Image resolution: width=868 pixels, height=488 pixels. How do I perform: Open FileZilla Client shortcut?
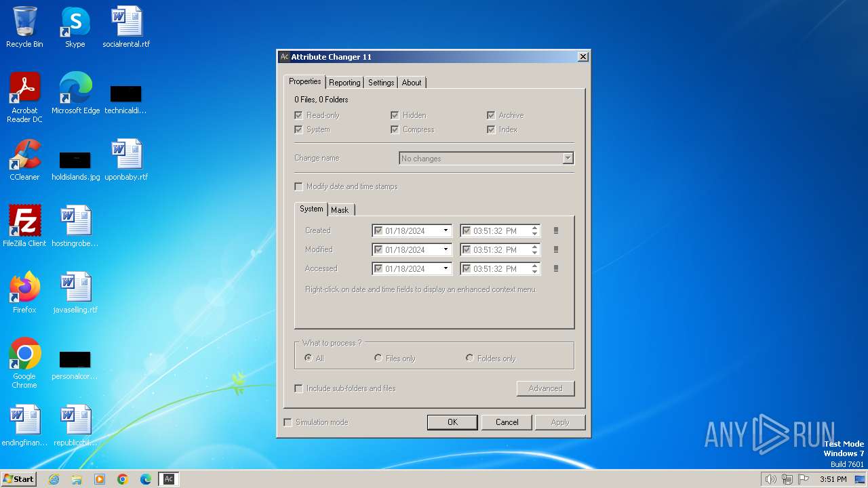click(24, 226)
